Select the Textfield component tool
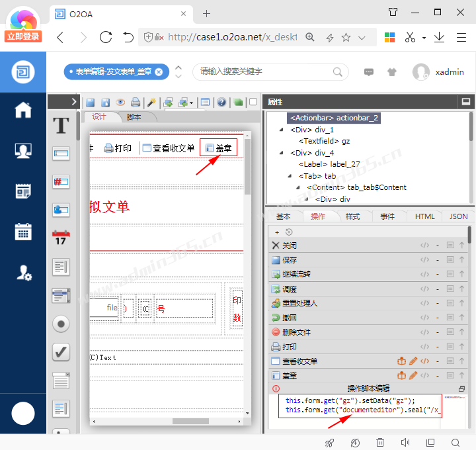This screenshot has height=450, width=476. click(x=61, y=154)
